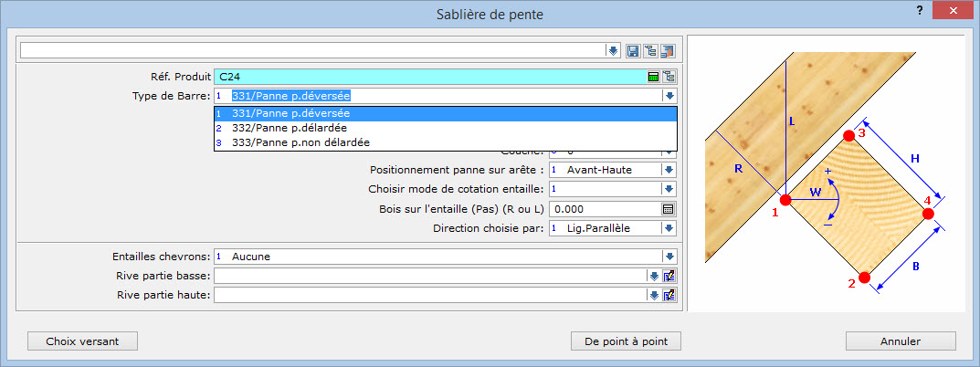
Task: Open the top preset selection dropdown arrow
Action: point(612,50)
